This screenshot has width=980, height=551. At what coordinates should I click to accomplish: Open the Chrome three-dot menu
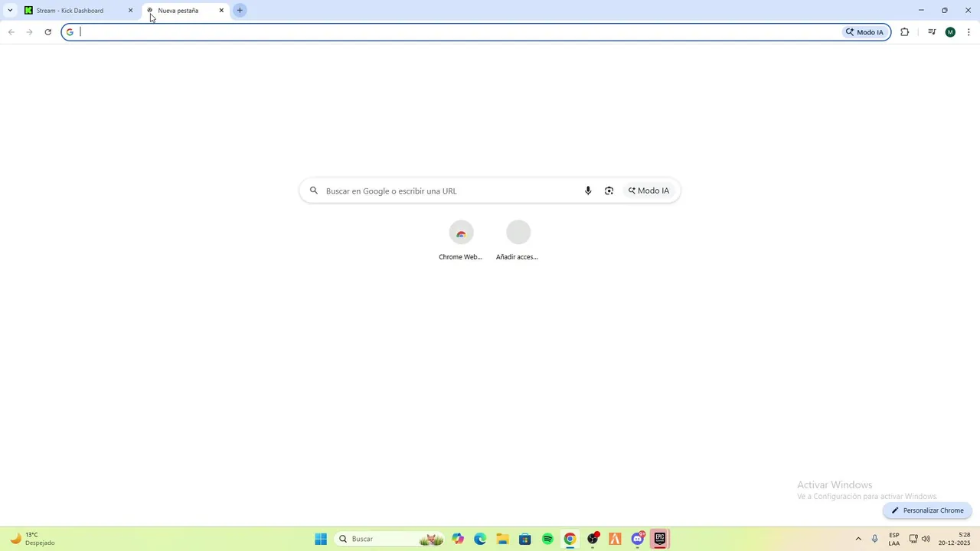(969, 32)
